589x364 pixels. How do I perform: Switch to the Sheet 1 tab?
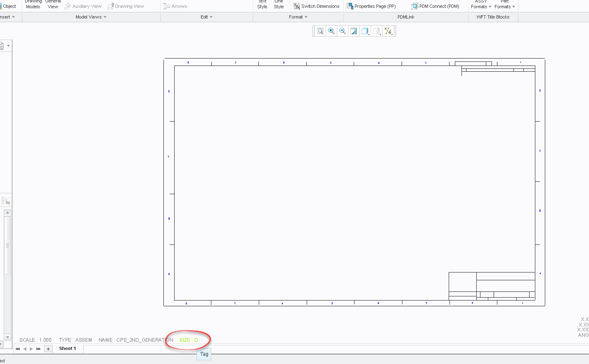tap(68, 348)
